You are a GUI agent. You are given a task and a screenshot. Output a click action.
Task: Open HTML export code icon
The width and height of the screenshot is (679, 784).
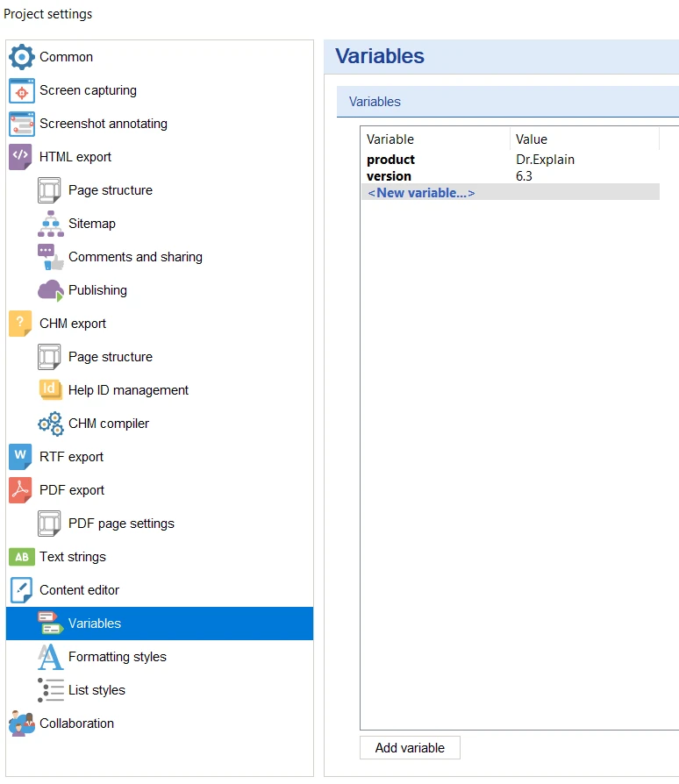[20, 157]
